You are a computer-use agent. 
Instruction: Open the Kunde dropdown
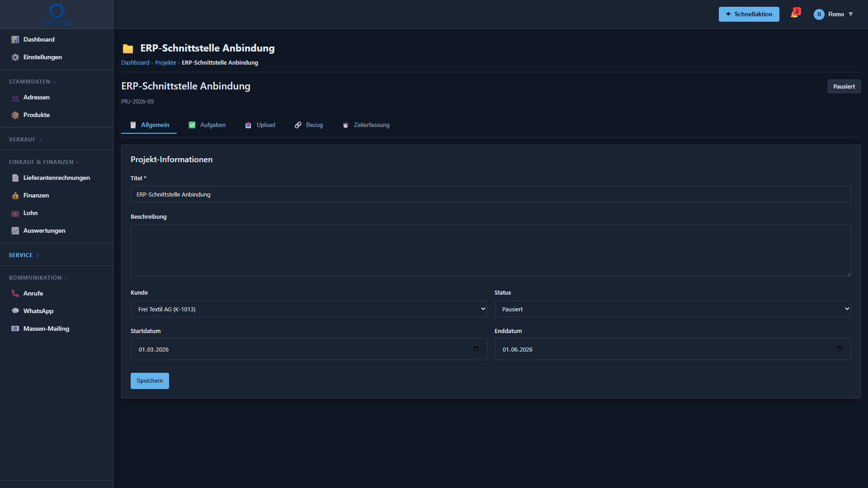(309, 309)
